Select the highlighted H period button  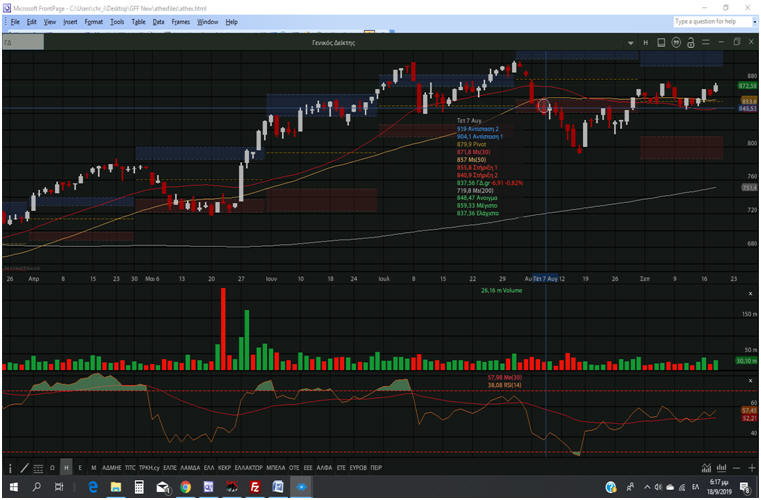pyautogui.click(x=66, y=468)
